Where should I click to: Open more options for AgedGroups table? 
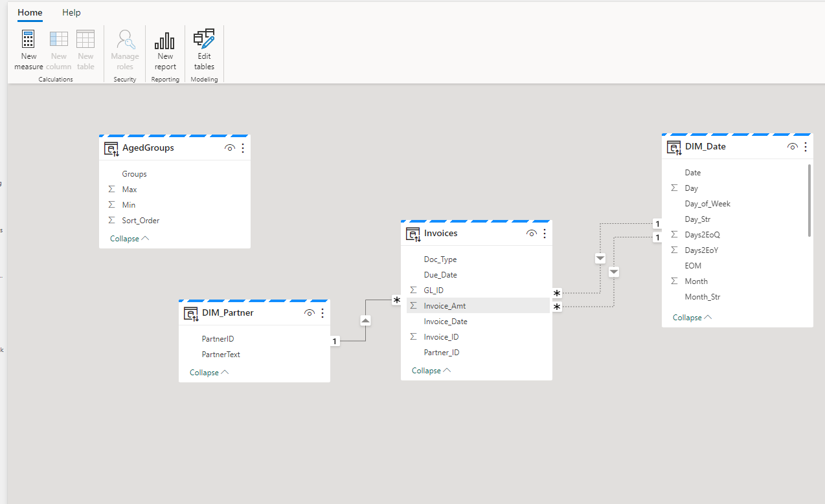click(243, 148)
